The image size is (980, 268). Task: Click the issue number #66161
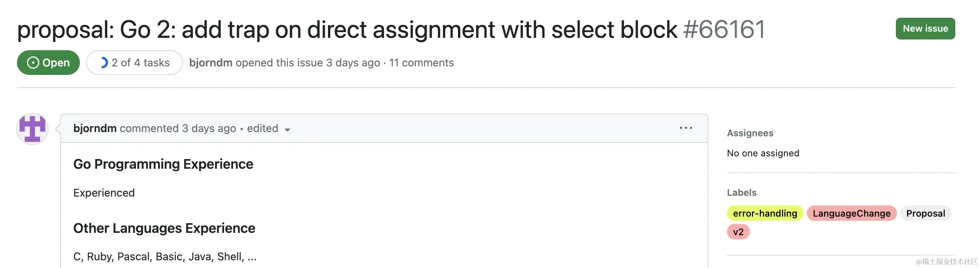coord(724,29)
